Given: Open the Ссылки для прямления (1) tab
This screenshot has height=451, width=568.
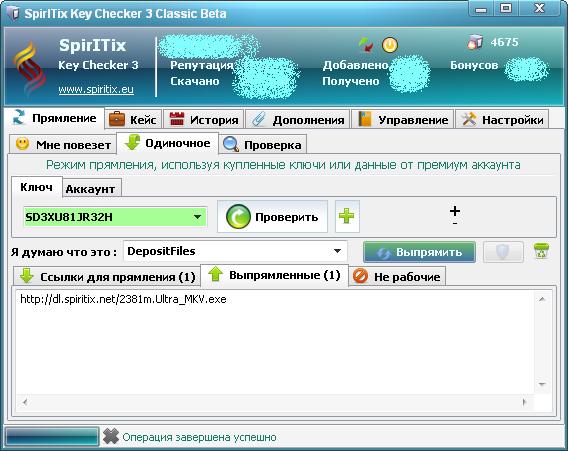Looking at the screenshot, I should tap(107, 276).
